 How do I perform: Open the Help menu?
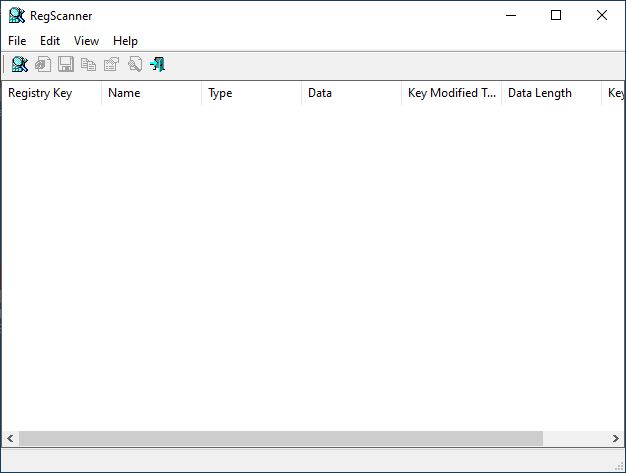pos(125,41)
